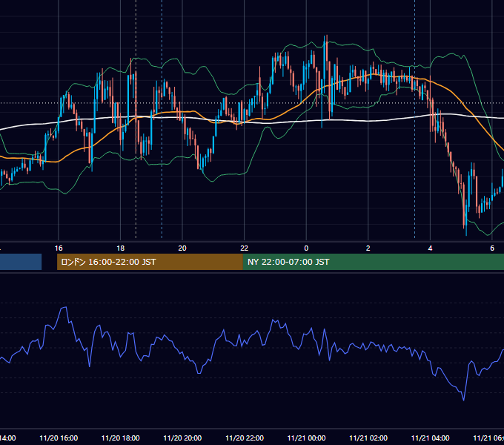Click the 11/21 04:00 date label
The width and height of the screenshot is (504, 445).
click(x=431, y=438)
